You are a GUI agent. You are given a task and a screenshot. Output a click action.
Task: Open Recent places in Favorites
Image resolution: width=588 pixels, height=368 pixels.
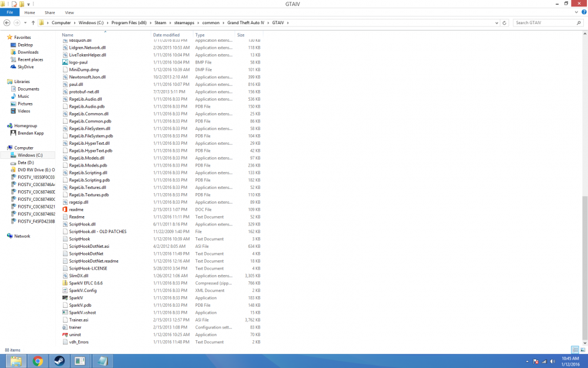(30, 59)
